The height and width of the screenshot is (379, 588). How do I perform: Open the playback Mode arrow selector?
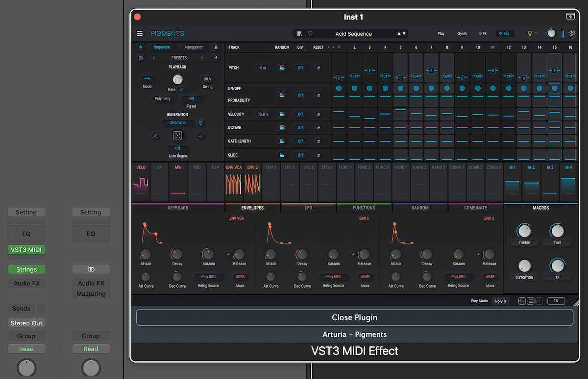tap(147, 79)
